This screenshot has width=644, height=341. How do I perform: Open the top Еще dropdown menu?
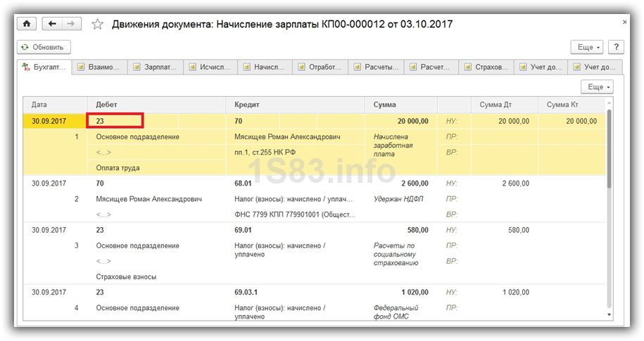[589, 47]
